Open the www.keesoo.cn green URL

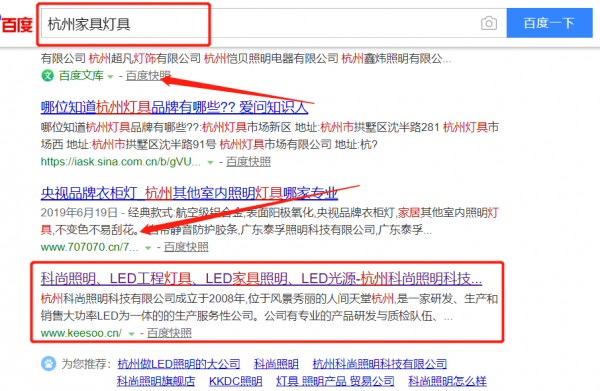81,333
